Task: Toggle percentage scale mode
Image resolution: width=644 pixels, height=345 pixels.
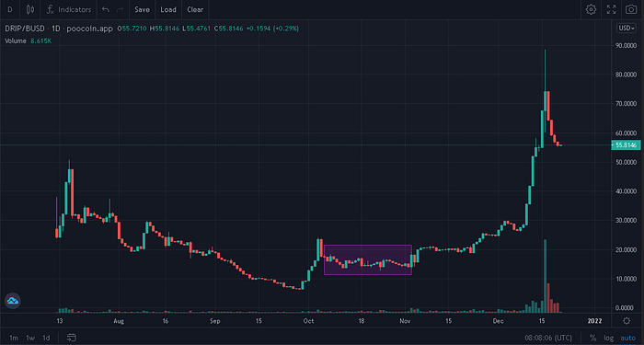Action: tap(592, 338)
